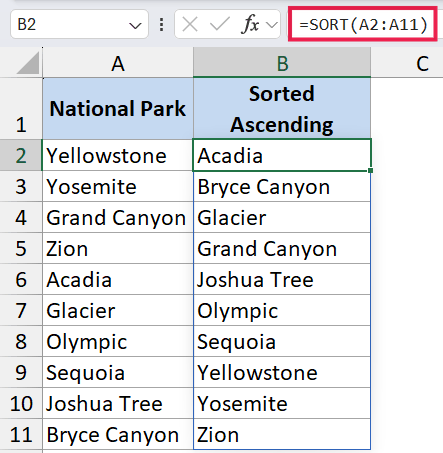This screenshot has height=453, width=443.
Task: Open the Insert Function fx button
Action: [250, 25]
